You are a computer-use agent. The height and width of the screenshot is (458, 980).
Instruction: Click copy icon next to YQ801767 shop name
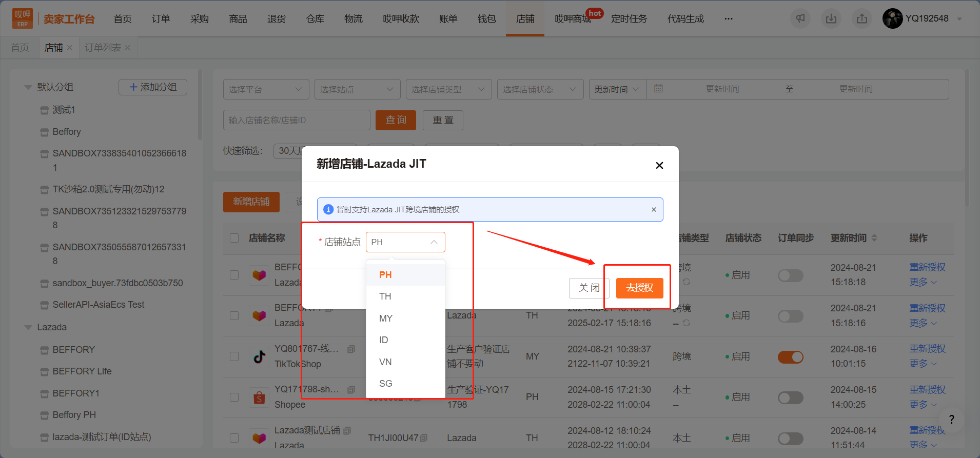351,349
